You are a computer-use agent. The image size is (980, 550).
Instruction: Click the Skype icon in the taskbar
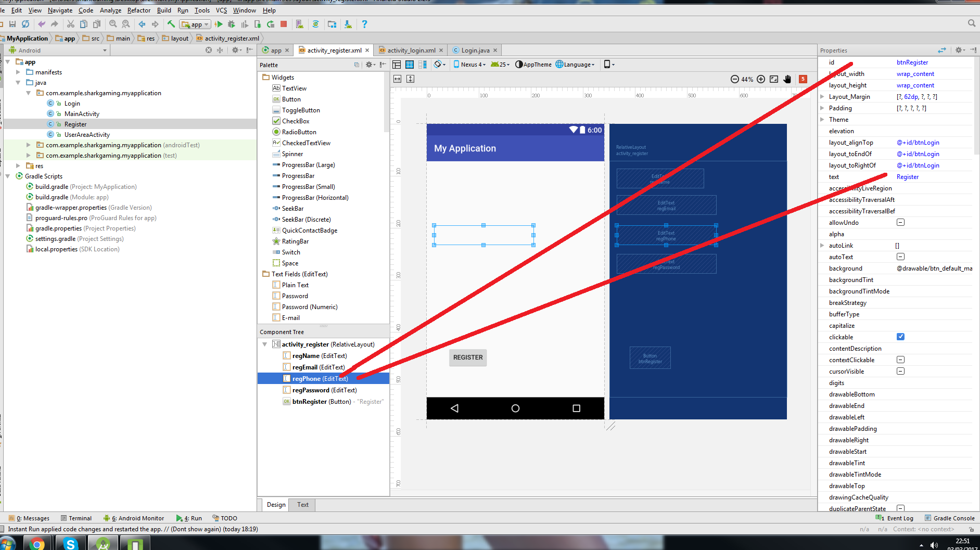point(70,543)
